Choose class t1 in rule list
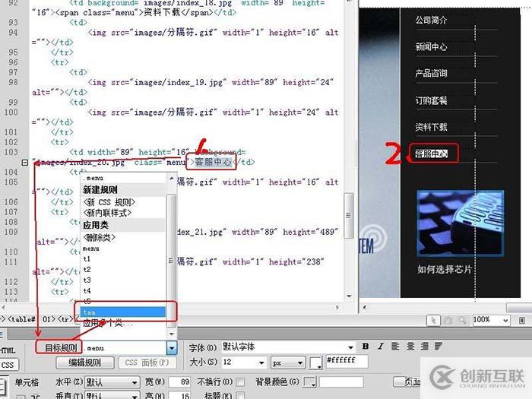 [87, 259]
